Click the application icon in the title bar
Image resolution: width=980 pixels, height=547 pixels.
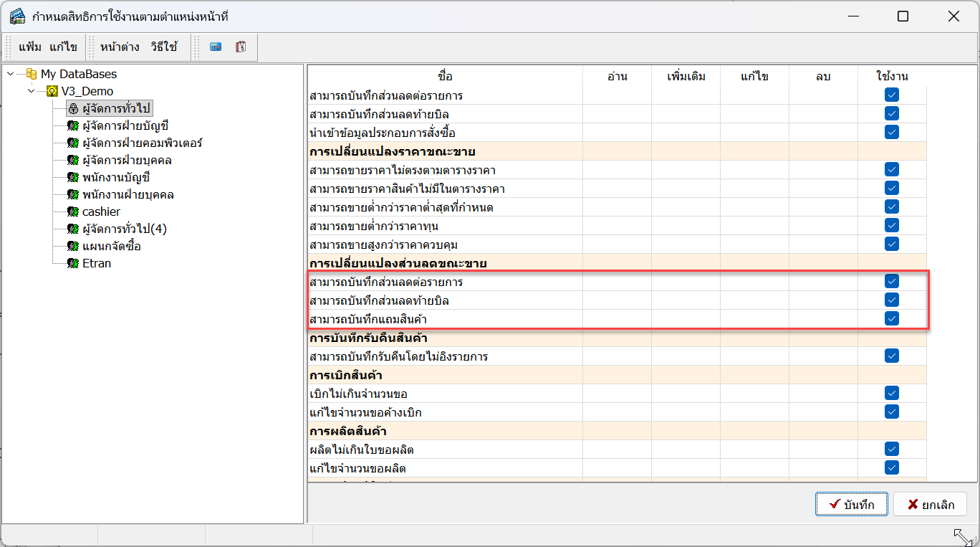[18, 16]
